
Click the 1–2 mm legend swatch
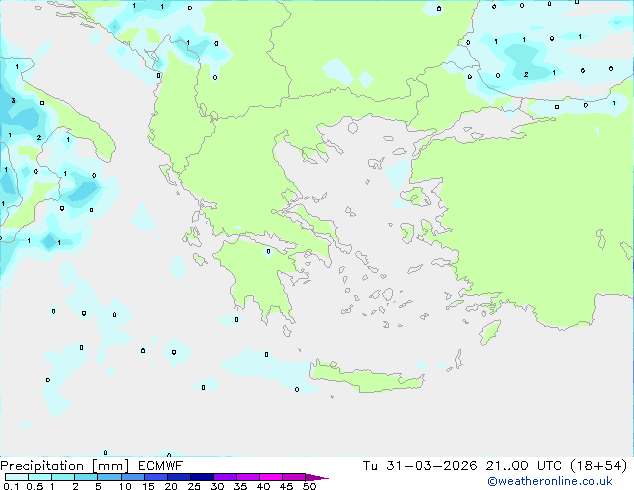click(63, 477)
